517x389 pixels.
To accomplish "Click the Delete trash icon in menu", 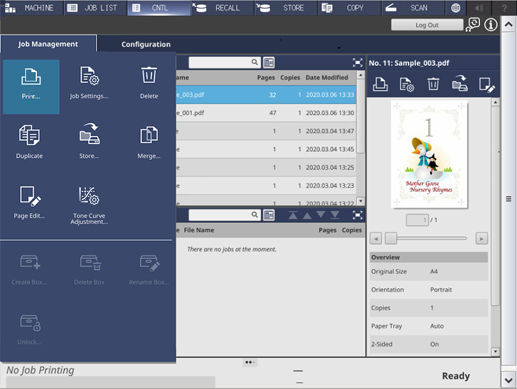I will [149, 83].
